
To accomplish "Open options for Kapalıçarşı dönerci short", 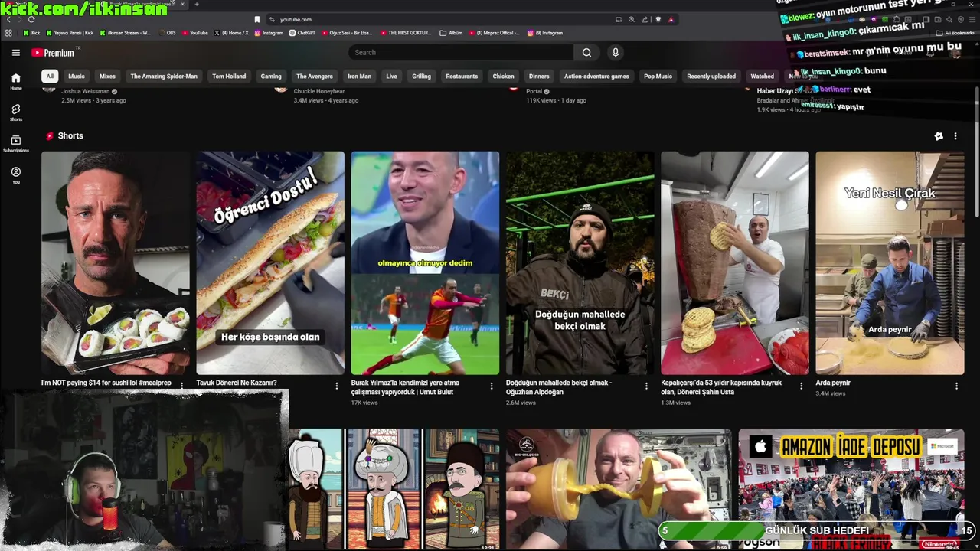I will click(801, 386).
